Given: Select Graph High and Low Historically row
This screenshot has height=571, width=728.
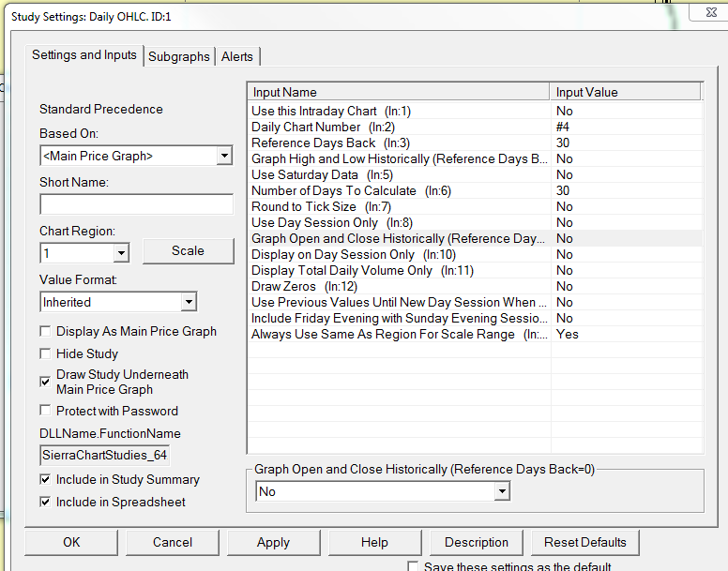Looking at the screenshot, I should tap(476, 159).
